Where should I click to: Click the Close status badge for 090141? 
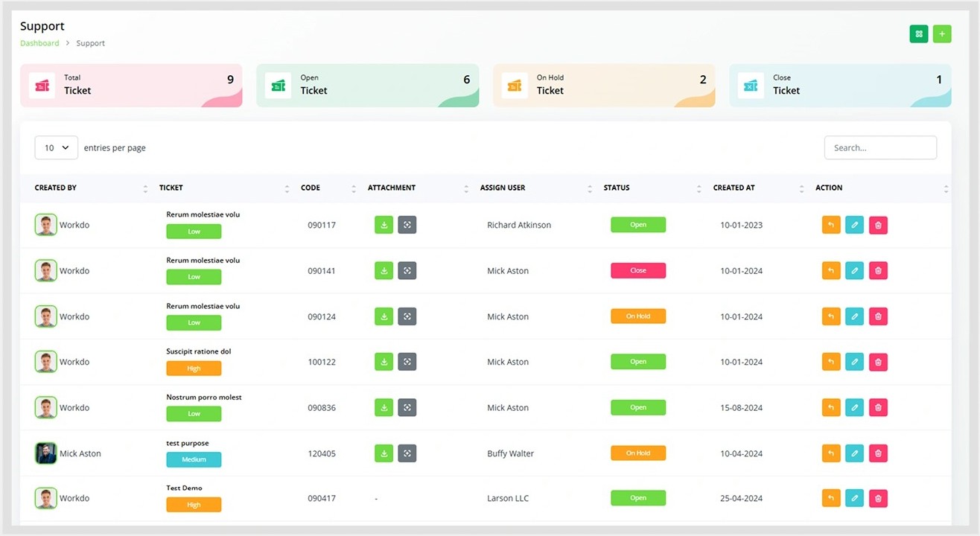(638, 271)
